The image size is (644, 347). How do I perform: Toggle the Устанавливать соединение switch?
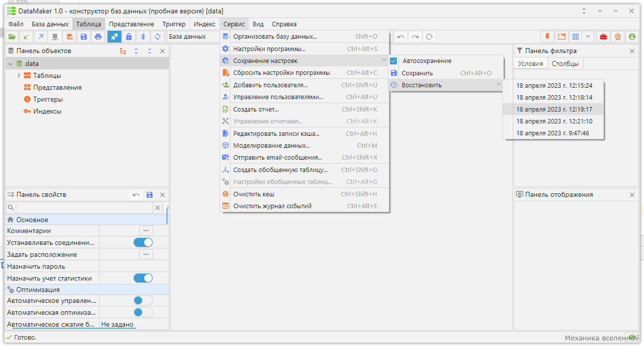[x=143, y=242]
